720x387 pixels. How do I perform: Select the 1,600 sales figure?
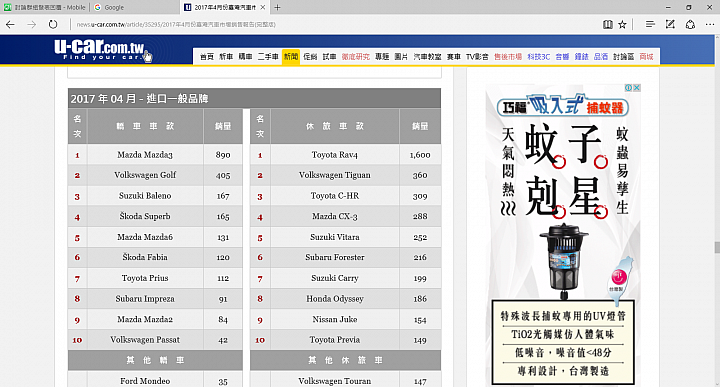point(420,155)
